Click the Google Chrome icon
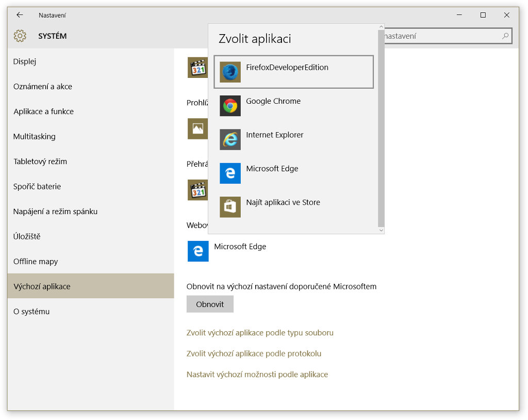 [x=230, y=106]
